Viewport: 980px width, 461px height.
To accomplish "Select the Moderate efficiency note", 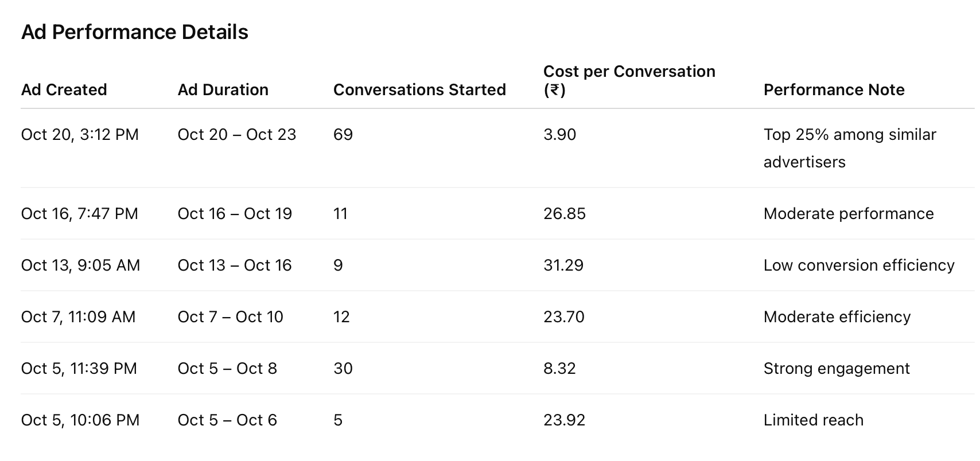I will click(837, 317).
